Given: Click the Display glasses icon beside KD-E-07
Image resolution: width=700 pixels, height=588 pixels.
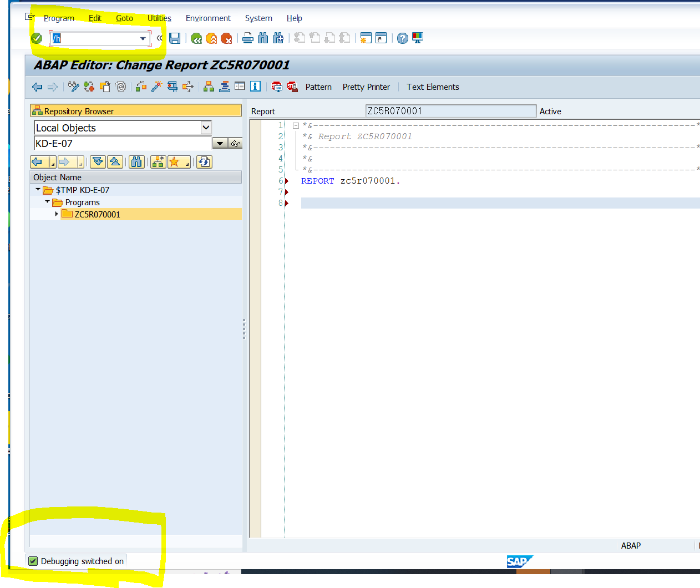Looking at the screenshot, I should [236, 144].
